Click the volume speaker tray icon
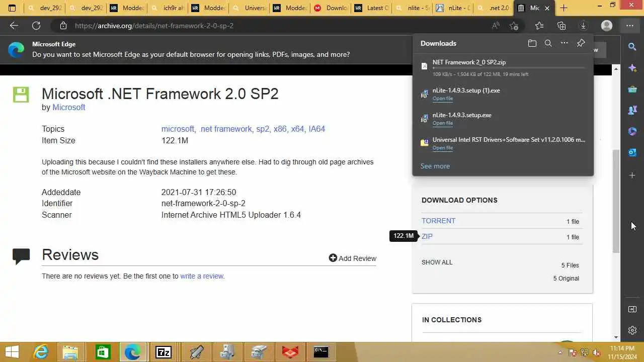 [597, 352]
